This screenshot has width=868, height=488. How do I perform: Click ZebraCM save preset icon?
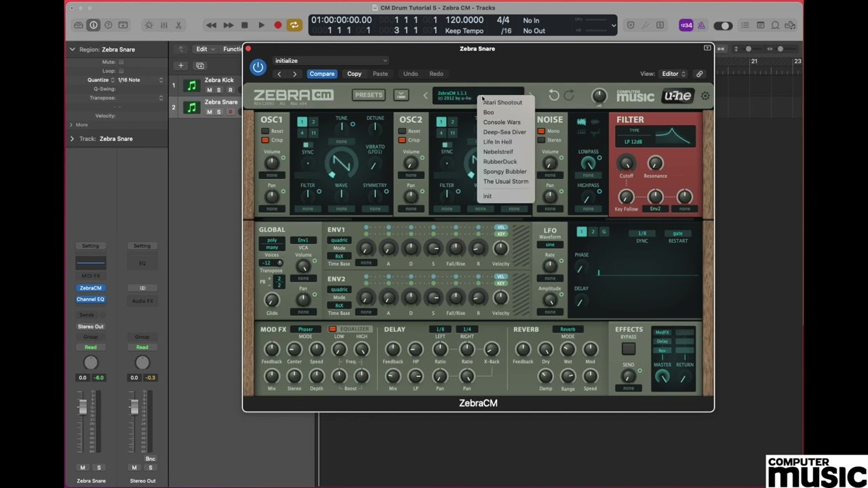point(401,95)
